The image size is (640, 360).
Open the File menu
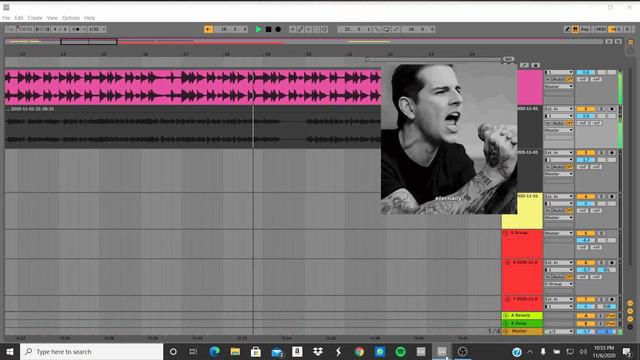click(x=6, y=18)
